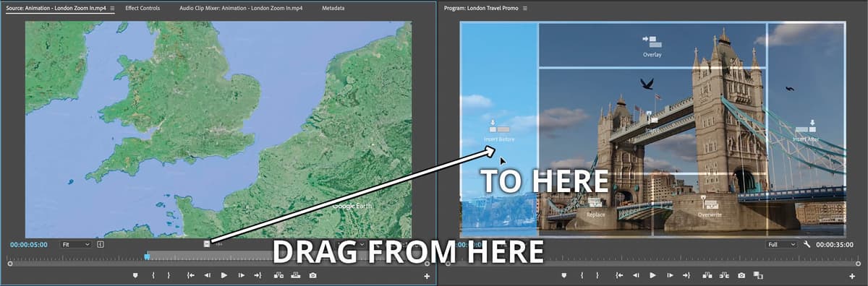Select the Program: London Travel Promo tab
Screen dimensions: 868x286
point(481,8)
